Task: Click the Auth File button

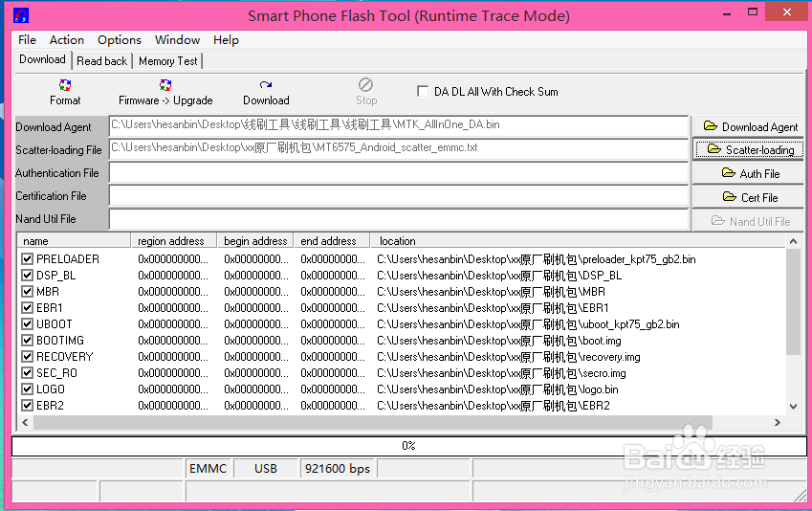Action: [x=748, y=173]
